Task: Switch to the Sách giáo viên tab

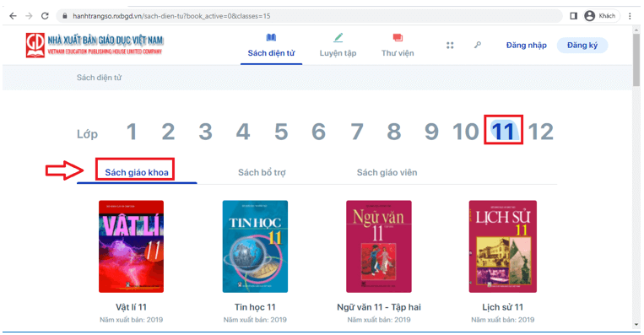Action: (x=387, y=172)
